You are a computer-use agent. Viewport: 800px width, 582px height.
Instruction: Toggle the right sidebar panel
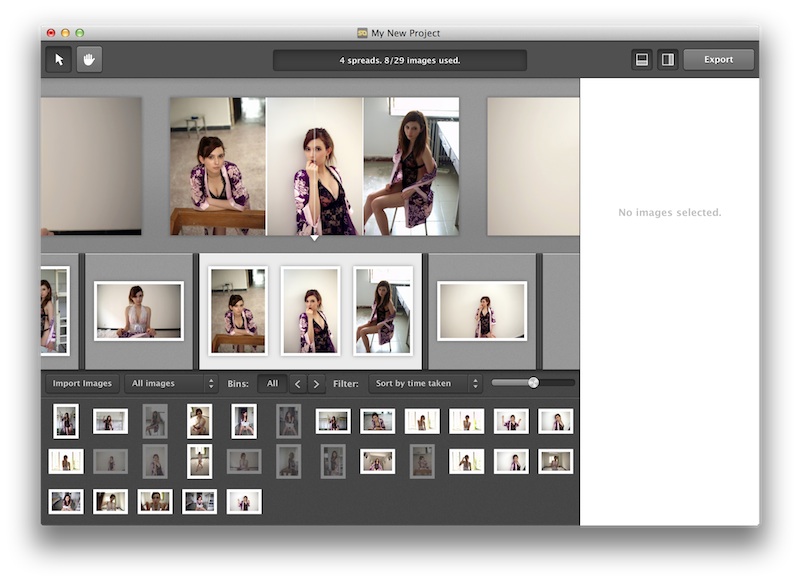click(x=667, y=60)
